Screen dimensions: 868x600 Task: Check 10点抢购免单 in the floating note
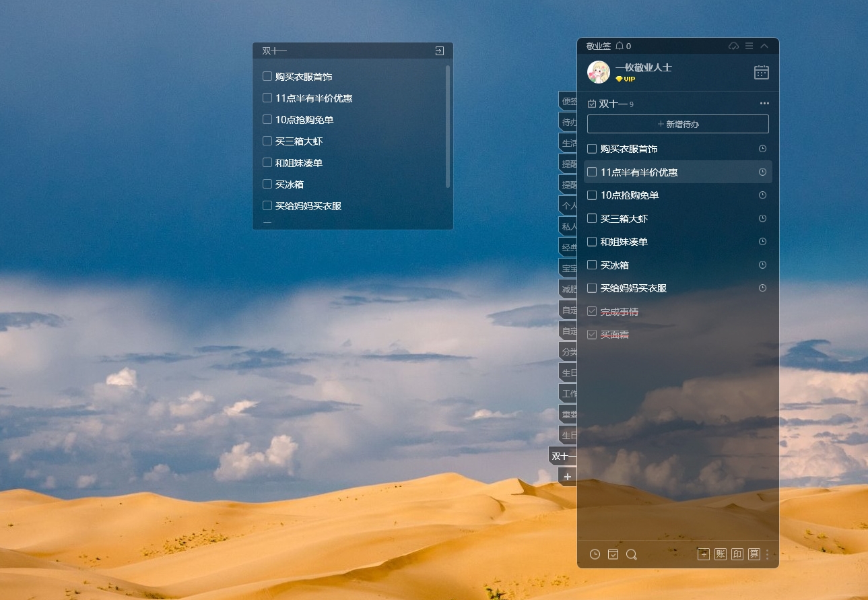click(x=267, y=120)
